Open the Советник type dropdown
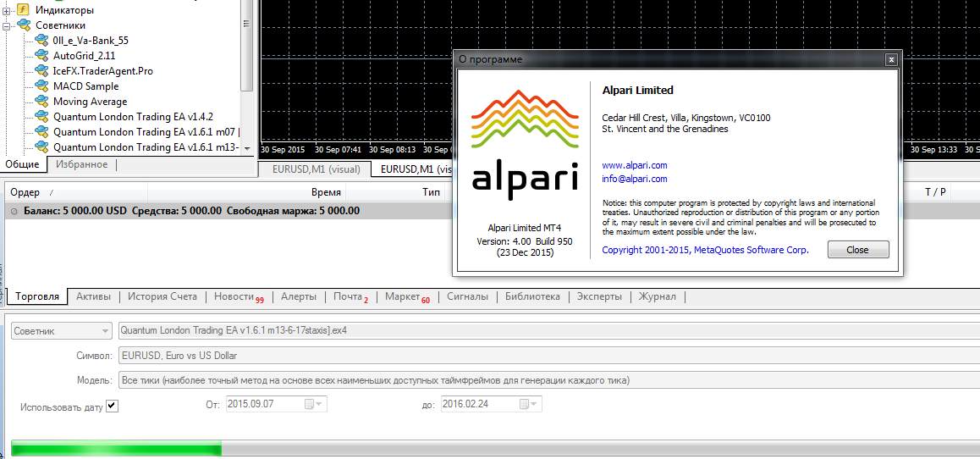This screenshot has width=980, height=459. click(61, 331)
